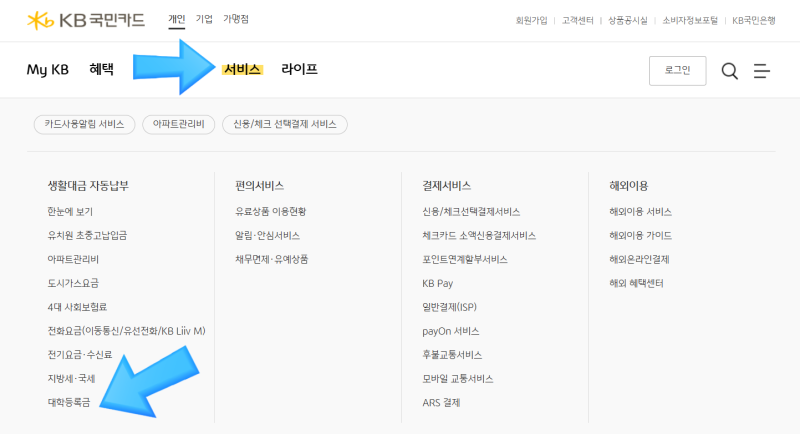Screen dimensions: 800x434
Task: Open the hamburger full menu icon
Action: [762, 71]
